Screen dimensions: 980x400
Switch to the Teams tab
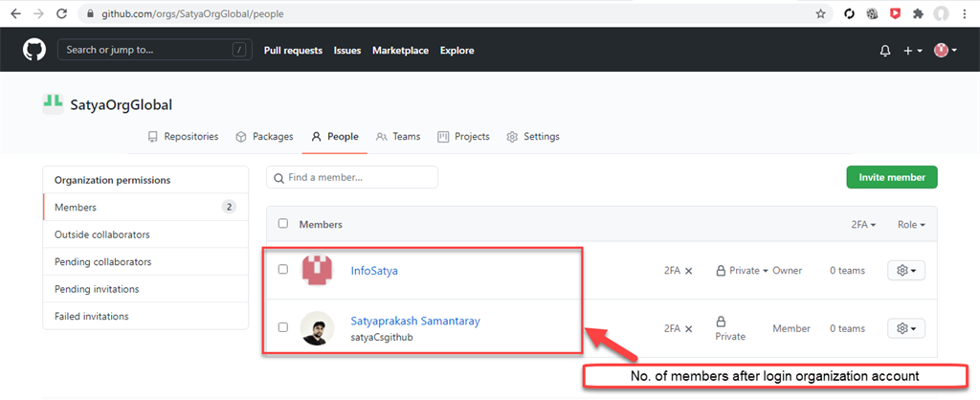(x=398, y=136)
